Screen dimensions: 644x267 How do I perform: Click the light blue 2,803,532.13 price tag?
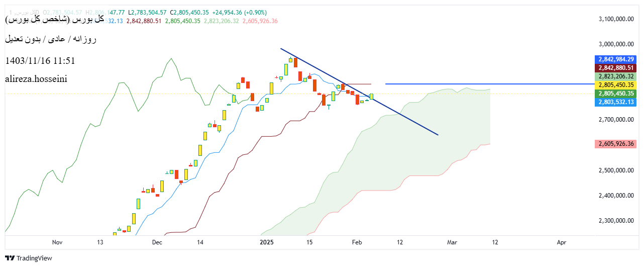point(615,102)
